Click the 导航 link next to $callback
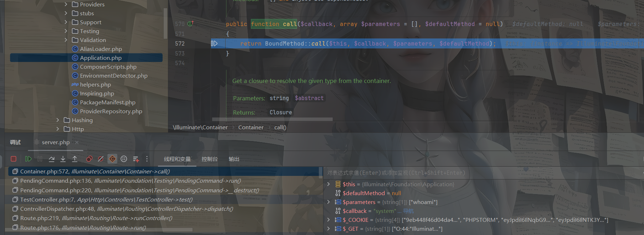The height and width of the screenshot is (235, 644). click(x=408, y=211)
